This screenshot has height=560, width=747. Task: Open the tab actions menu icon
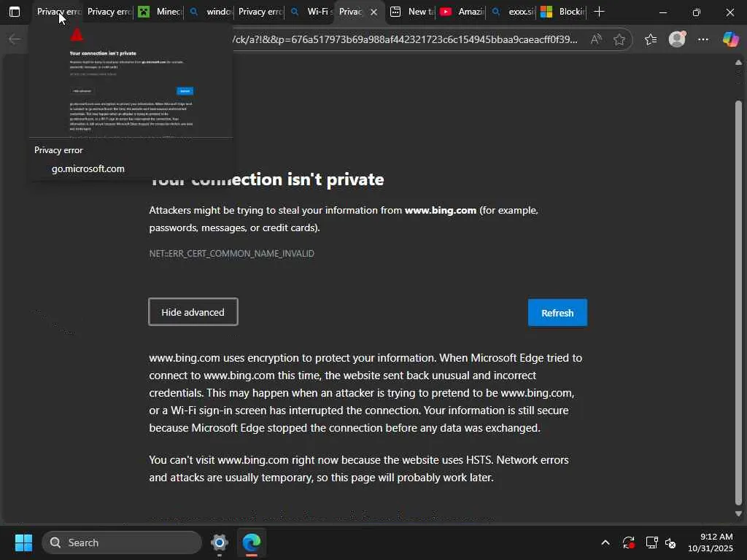(x=15, y=12)
